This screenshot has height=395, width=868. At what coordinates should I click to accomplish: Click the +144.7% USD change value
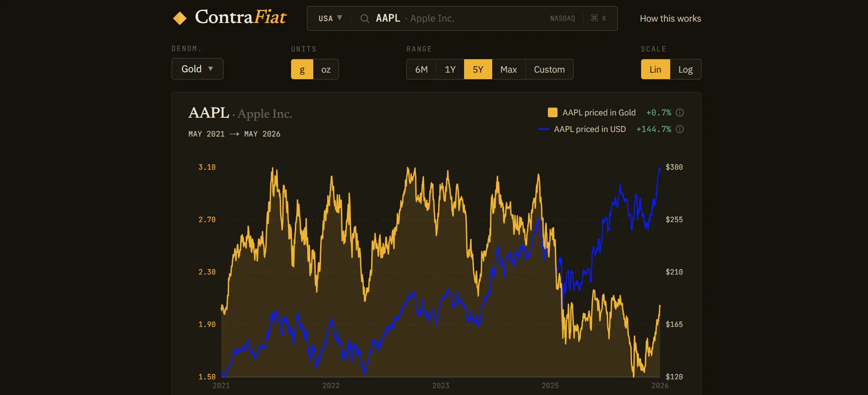654,129
